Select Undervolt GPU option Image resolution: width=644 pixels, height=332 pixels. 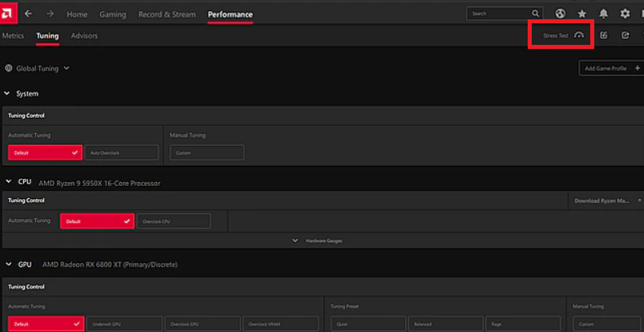[124, 324]
